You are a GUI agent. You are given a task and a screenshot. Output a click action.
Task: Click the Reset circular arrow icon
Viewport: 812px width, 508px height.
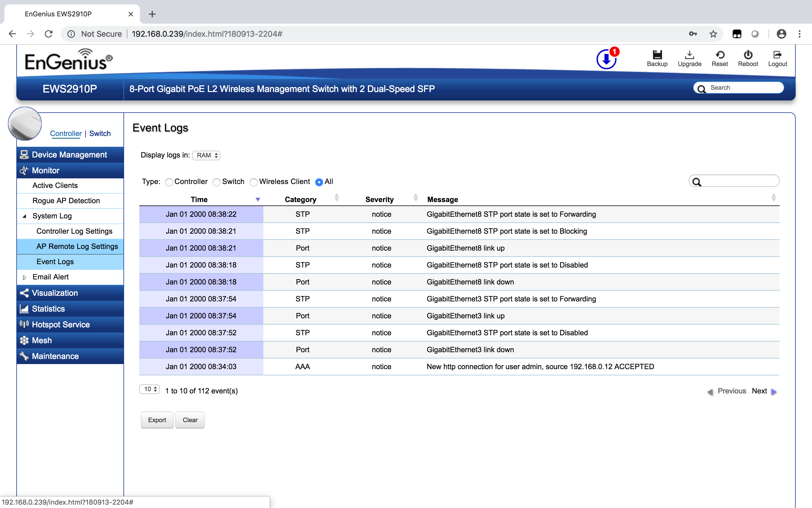[x=720, y=54]
